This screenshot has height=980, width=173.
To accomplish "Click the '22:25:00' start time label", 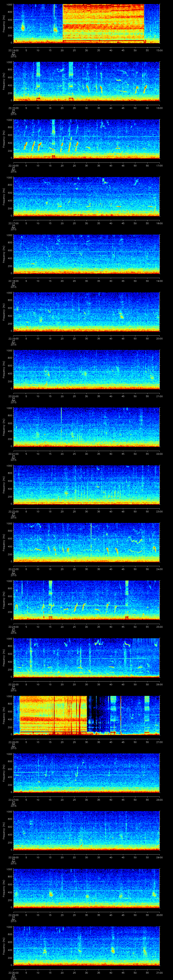I will coord(13,684).
